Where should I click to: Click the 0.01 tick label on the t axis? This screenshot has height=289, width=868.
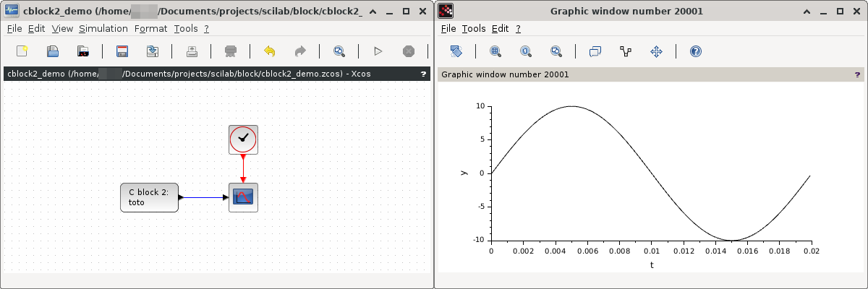coord(651,251)
